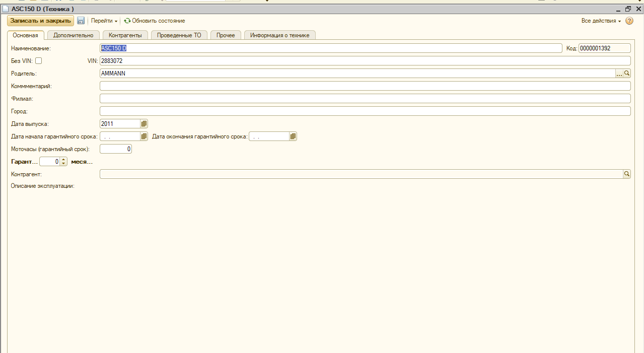Click warranty months spinner arrows
This screenshot has height=353, width=644.
point(63,162)
